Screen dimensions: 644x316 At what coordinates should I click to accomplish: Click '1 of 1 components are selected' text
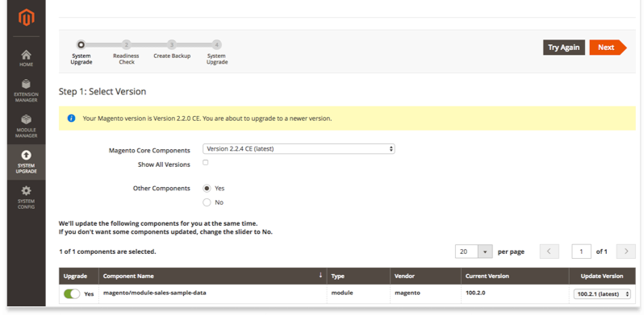(107, 252)
